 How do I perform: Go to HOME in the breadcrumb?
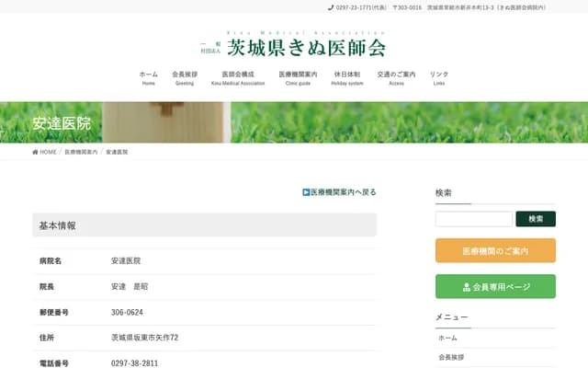tap(48, 152)
